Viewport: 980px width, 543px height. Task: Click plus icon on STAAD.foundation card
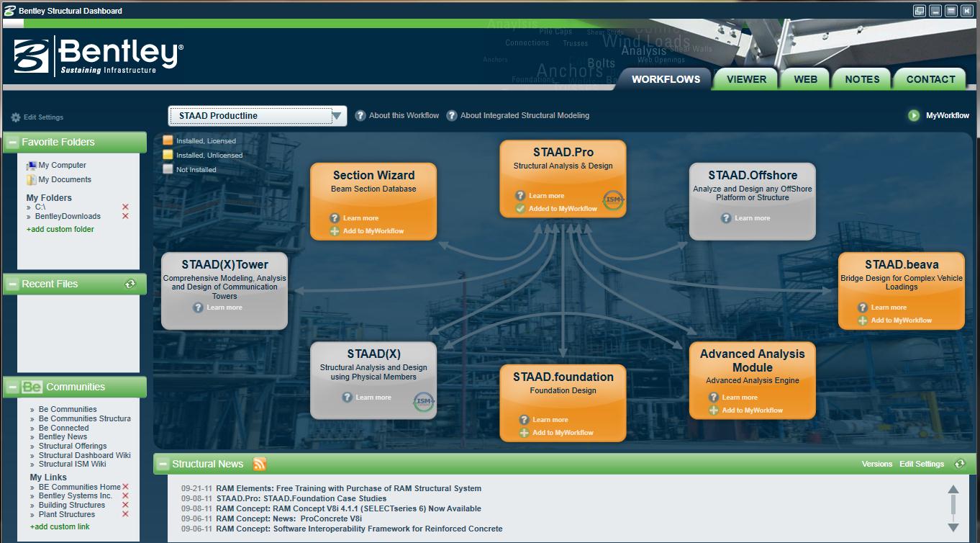[x=524, y=433]
